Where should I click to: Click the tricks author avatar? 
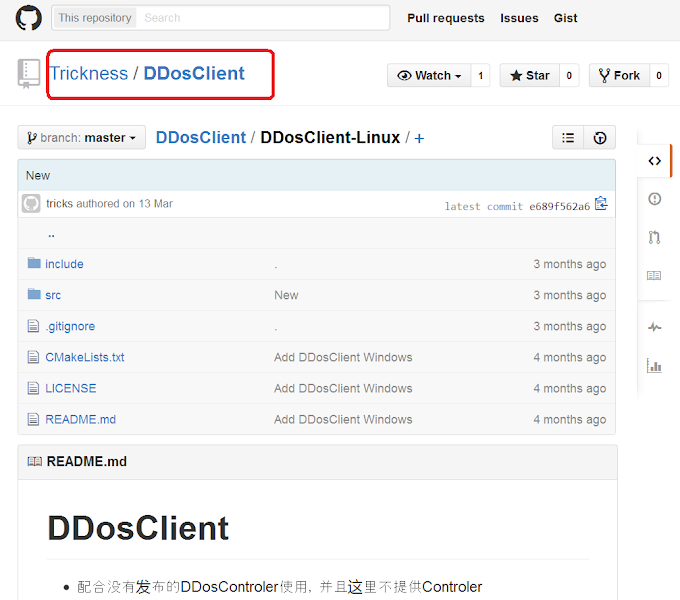pyautogui.click(x=31, y=203)
